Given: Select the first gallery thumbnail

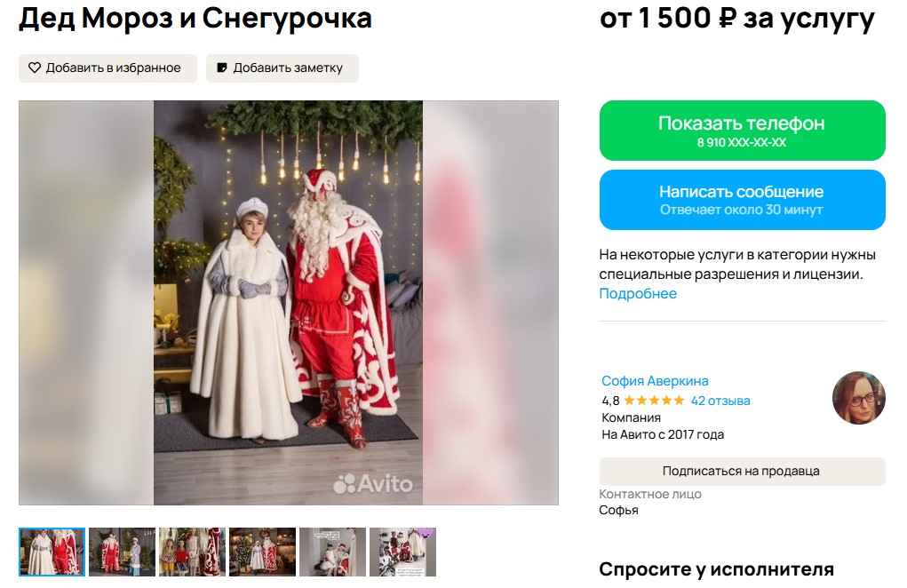Looking at the screenshot, I should pos(52,552).
